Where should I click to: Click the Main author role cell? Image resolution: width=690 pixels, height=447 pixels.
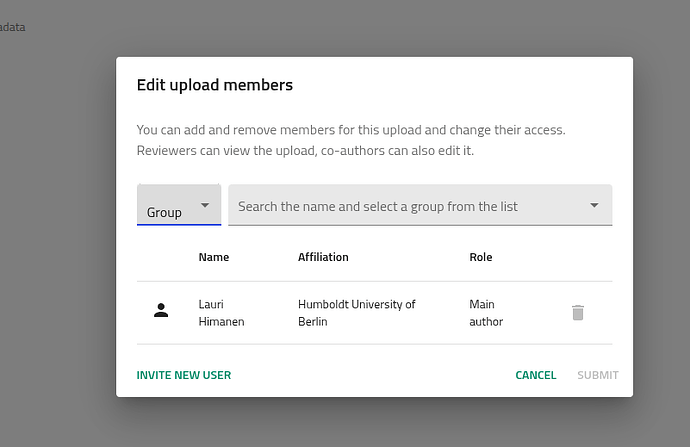pos(486,312)
